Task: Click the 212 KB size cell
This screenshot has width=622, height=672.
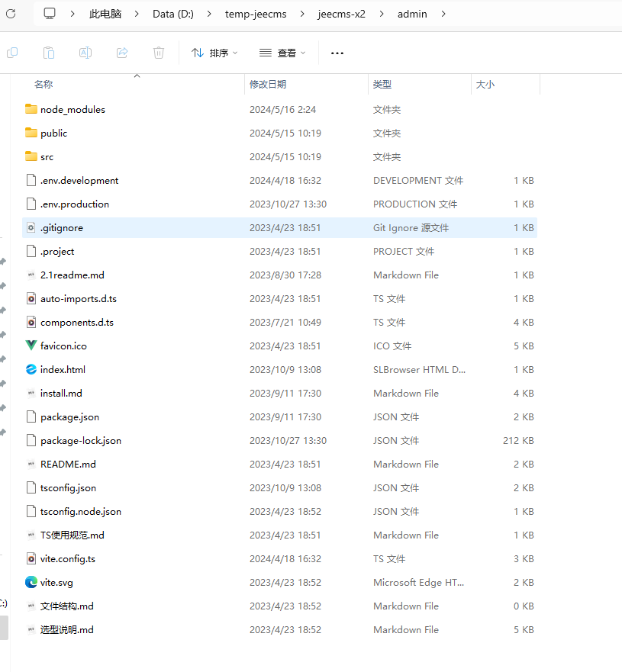Action: pyautogui.click(x=518, y=441)
